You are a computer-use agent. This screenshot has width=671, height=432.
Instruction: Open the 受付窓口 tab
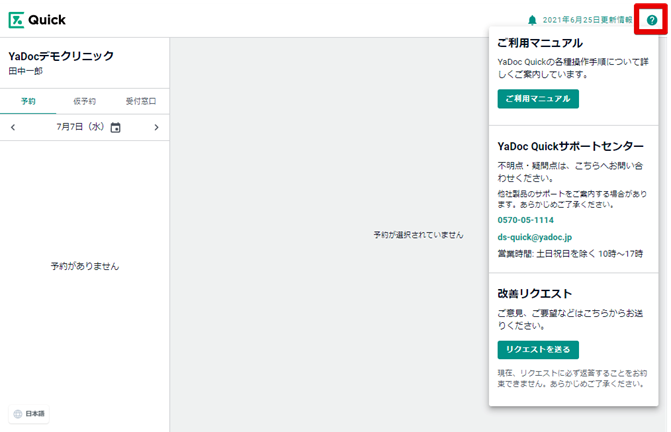140,101
